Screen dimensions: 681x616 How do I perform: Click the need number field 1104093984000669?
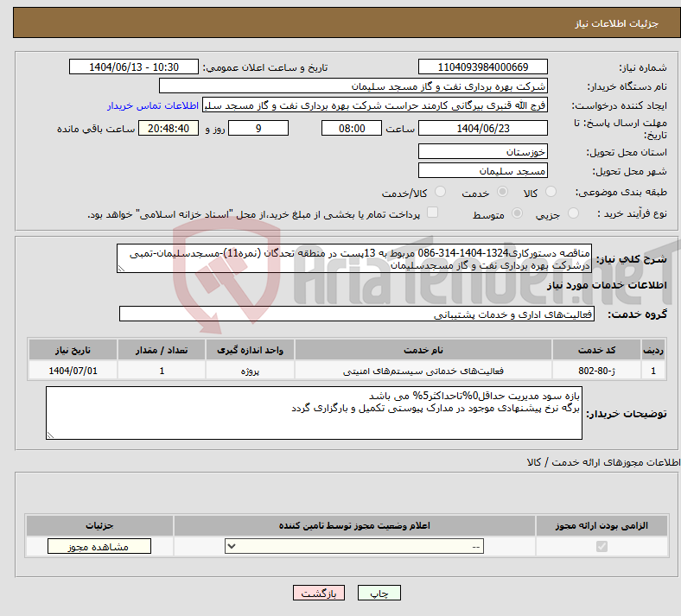click(482, 67)
